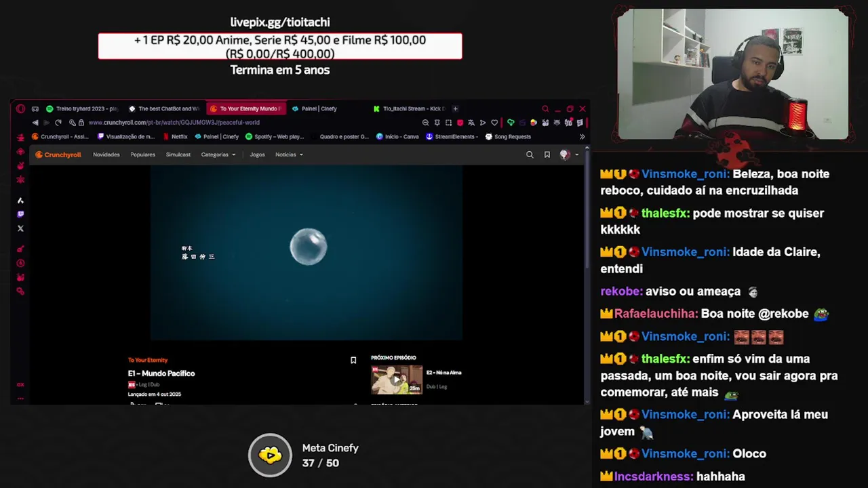Open the Twitch icon in the browser sidebar
The image size is (868, 488).
pos(20,214)
